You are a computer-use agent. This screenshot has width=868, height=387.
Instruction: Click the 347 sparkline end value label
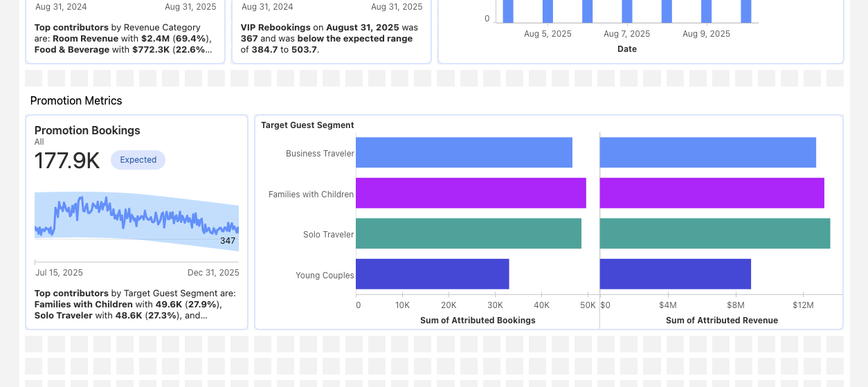228,241
